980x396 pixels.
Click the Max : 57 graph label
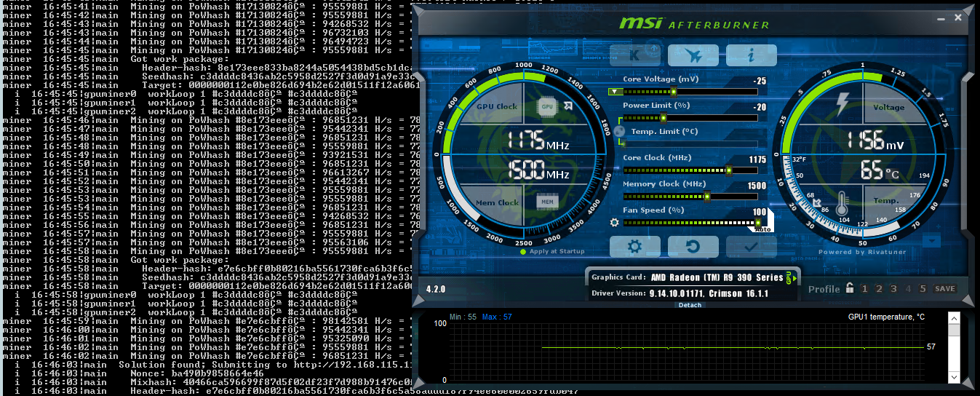(498, 317)
